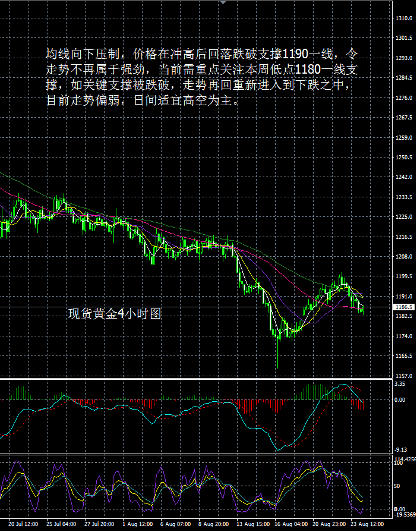The width and height of the screenshot is (417, 532).
Task: Click the 1191.0 price axis label
Action: point(404,296)
